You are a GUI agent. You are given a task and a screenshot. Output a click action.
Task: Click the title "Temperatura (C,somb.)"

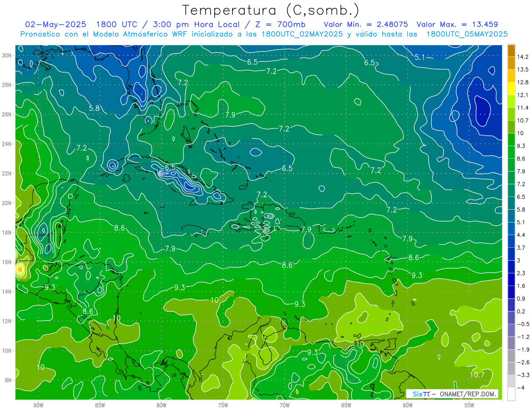tap(271, 10)
